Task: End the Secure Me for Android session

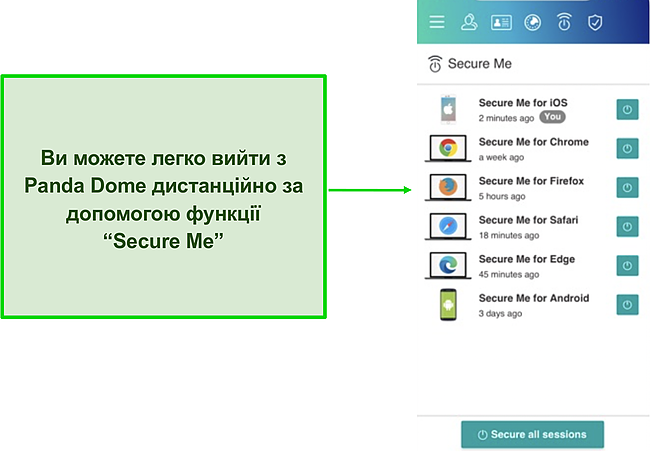Action: tap(627, 305)
